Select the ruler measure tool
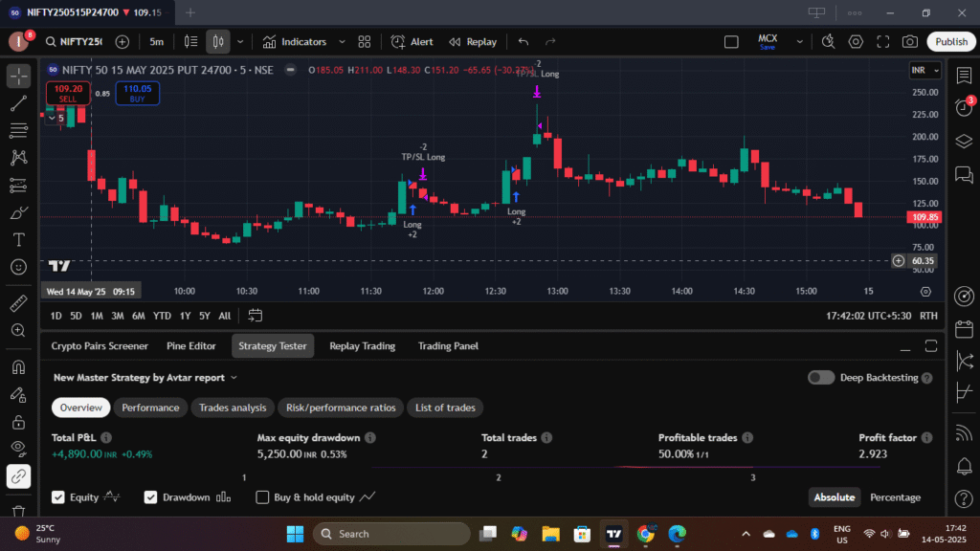Viewport: 980px width, 551px height. coord(19,303)
